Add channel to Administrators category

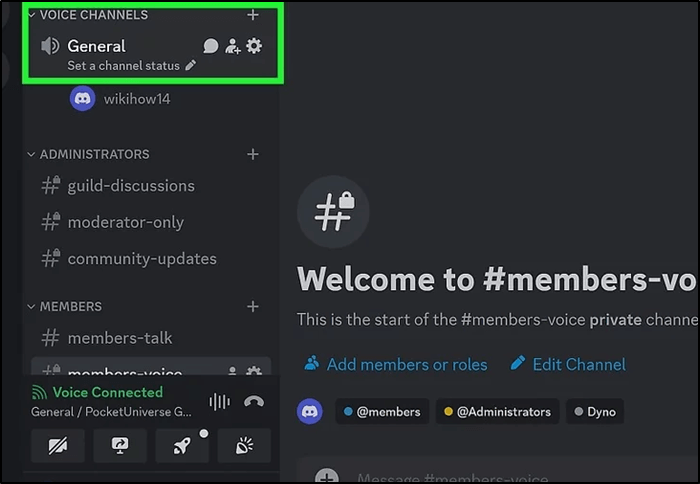(x=253, y=154)
